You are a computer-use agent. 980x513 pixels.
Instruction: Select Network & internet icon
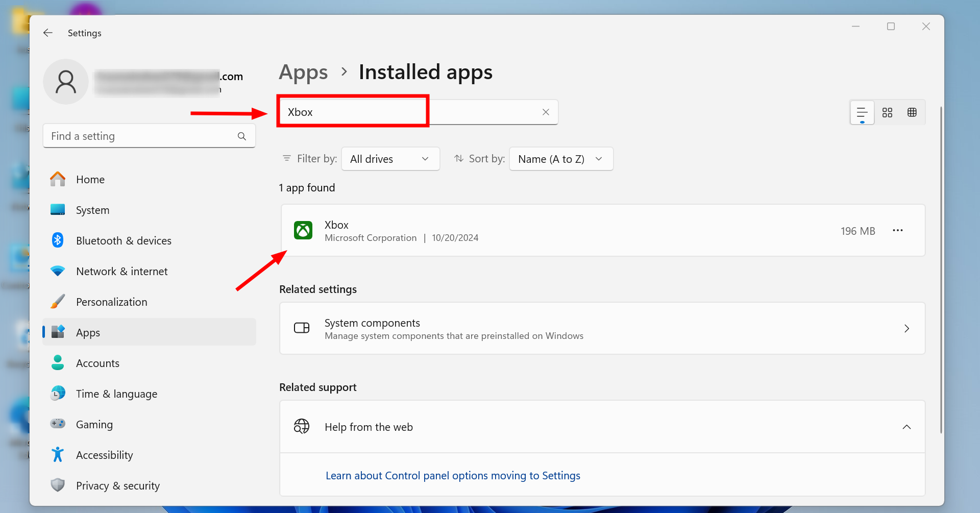58,271
